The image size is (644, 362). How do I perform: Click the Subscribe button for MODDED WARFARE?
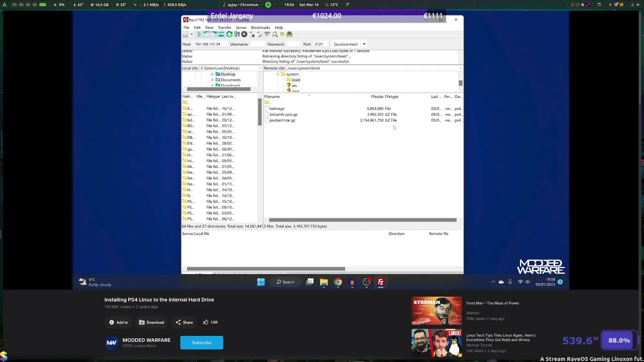tap(201, 342)
